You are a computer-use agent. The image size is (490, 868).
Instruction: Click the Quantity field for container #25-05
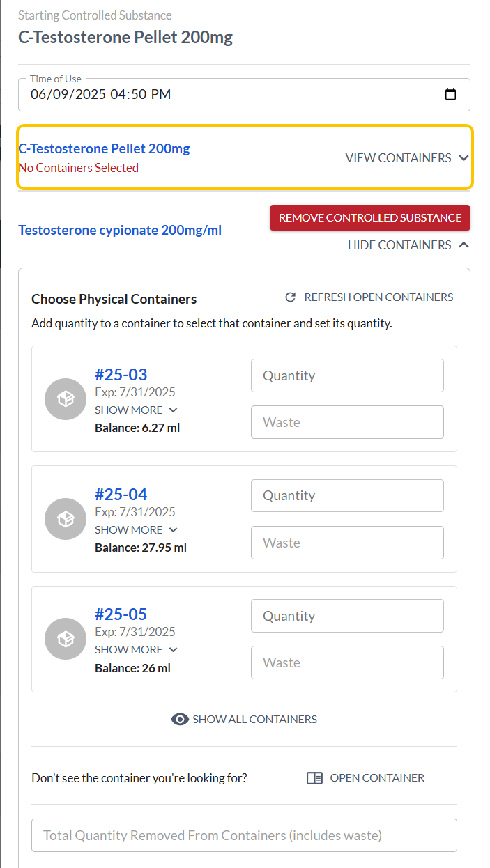click(347, 617)
